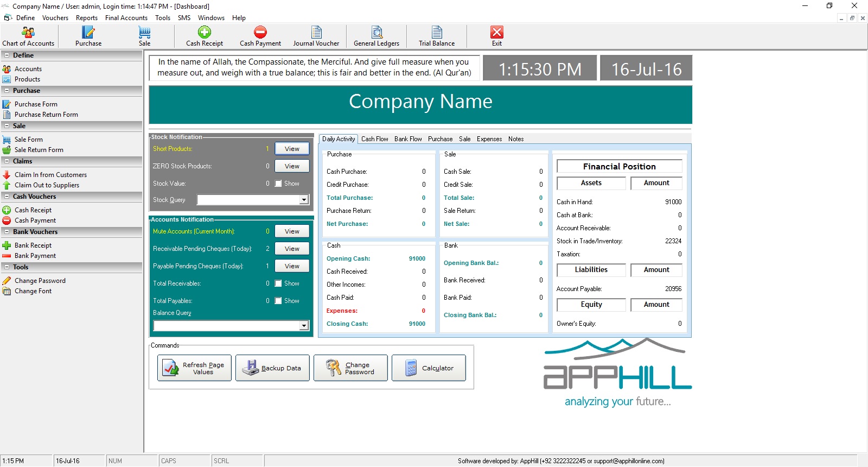This screenshot has width=868, height=467.
Task: Switch to the Cash Flow tab
Action: [374, 139]
